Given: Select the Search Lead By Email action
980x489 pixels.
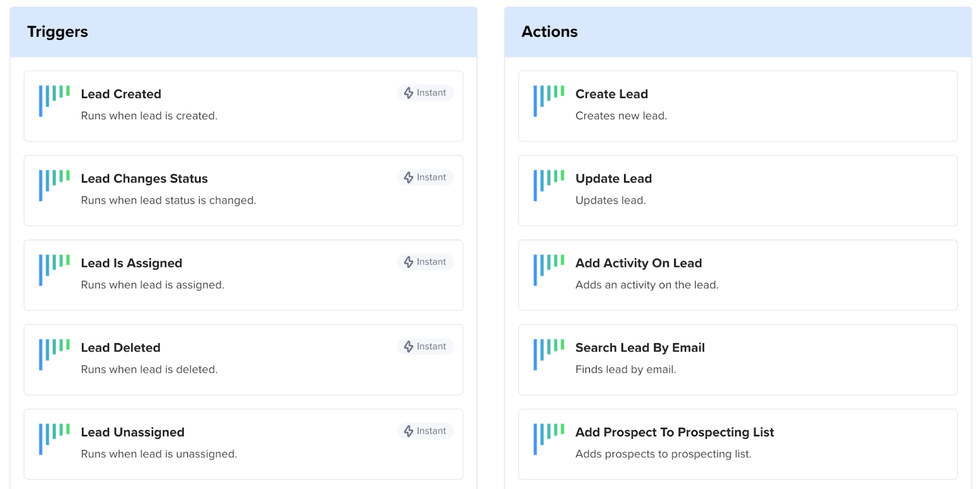Looking at the screenshot, I should [639, 348].
